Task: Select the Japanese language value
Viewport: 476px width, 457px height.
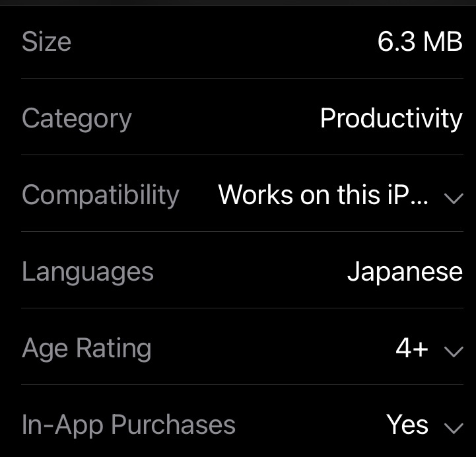Action: point(405,272)
